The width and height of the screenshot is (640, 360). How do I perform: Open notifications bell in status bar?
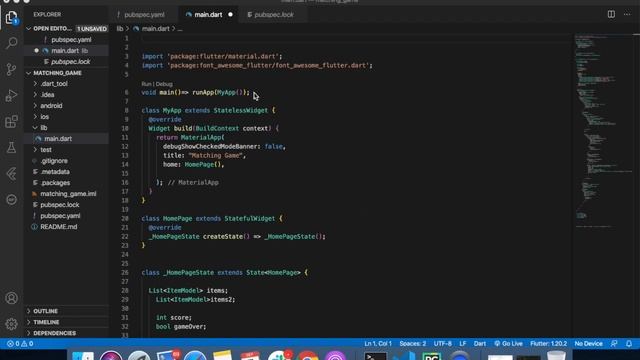[629, 344]
